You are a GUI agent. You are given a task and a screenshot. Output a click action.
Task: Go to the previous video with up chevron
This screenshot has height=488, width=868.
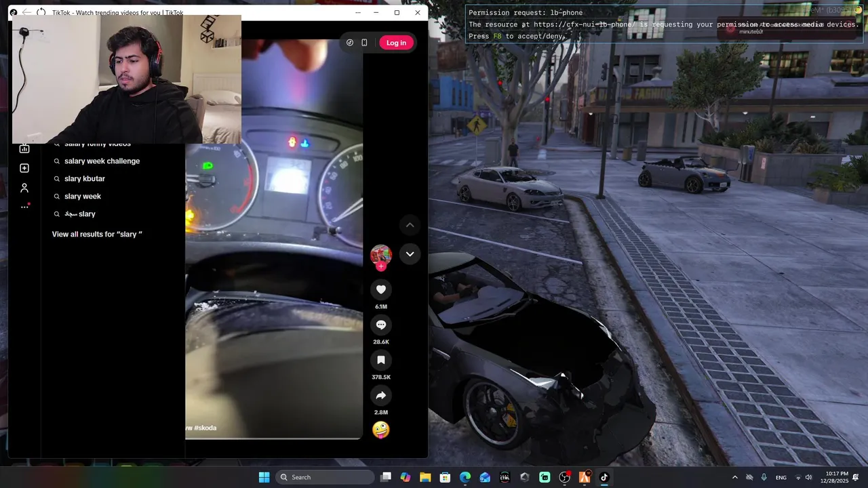pyautogui.click(x=410, y=225)
